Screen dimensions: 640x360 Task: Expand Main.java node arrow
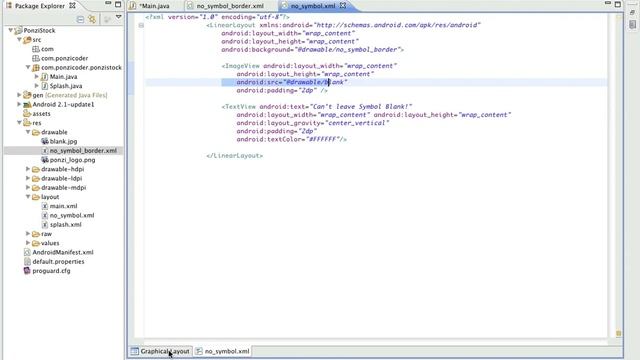click(37, 76)
